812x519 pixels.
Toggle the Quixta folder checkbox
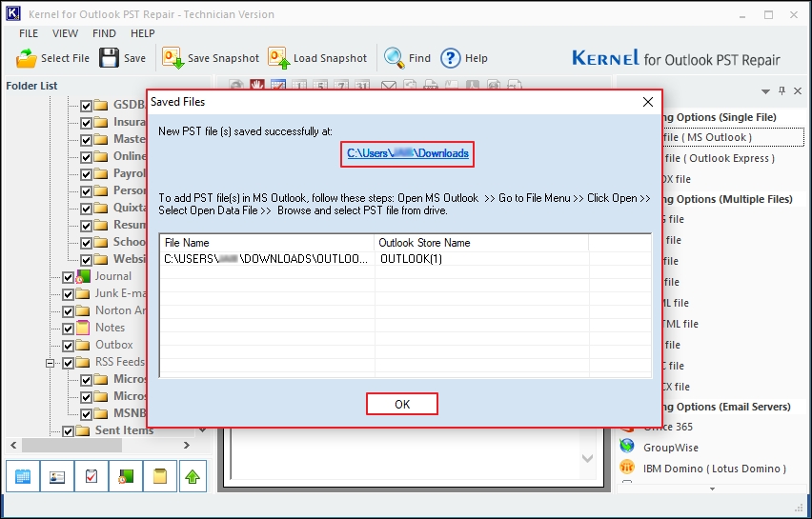pyautogui.click(x=86, y=209)
